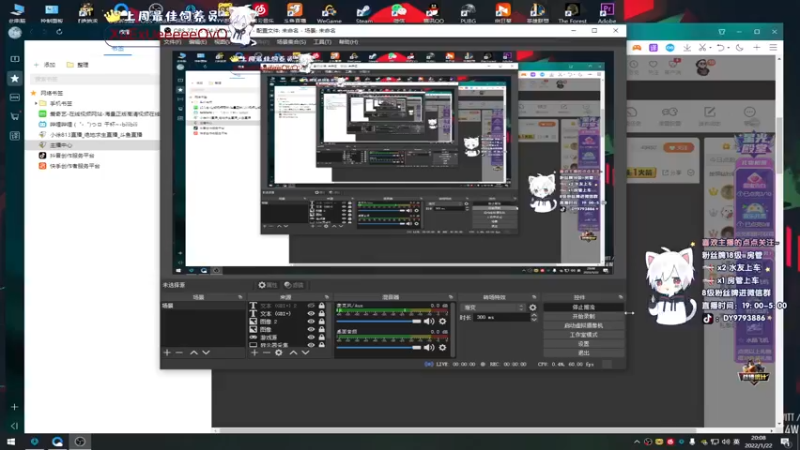Open the shopping cart sidebar icon in browser
Screen dimensions: 800x450
[14, 116]
